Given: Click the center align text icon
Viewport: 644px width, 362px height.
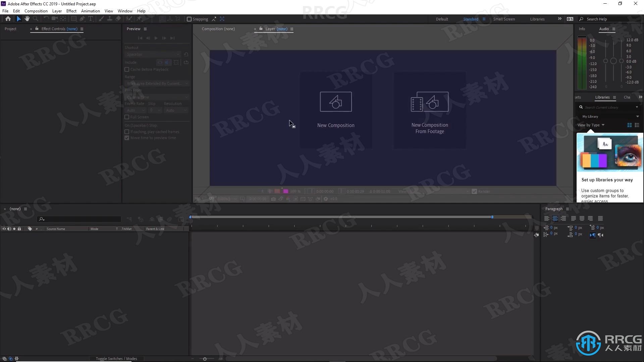Looking at the screenshot, I should (x=555, y=219).
